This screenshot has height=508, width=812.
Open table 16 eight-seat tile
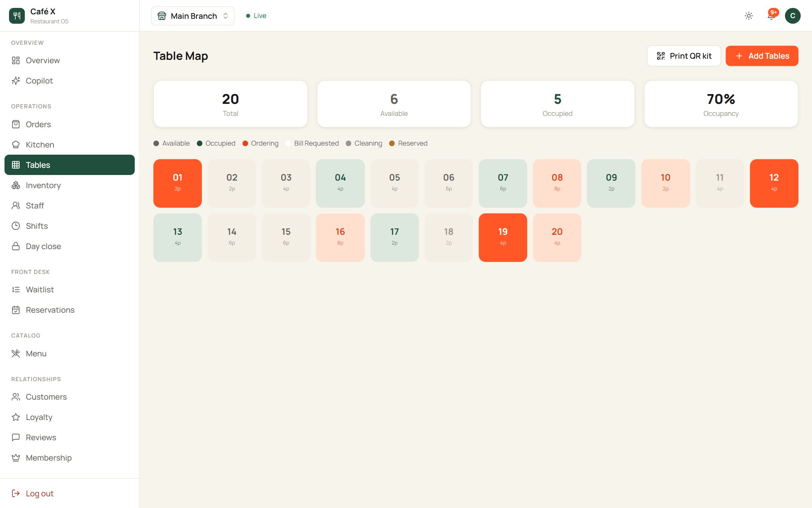coord(340,237)
